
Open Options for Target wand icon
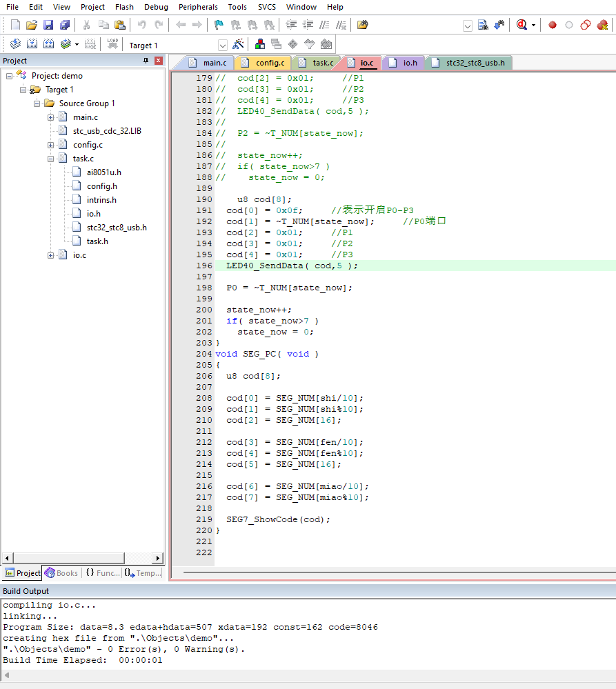[238, 44]
